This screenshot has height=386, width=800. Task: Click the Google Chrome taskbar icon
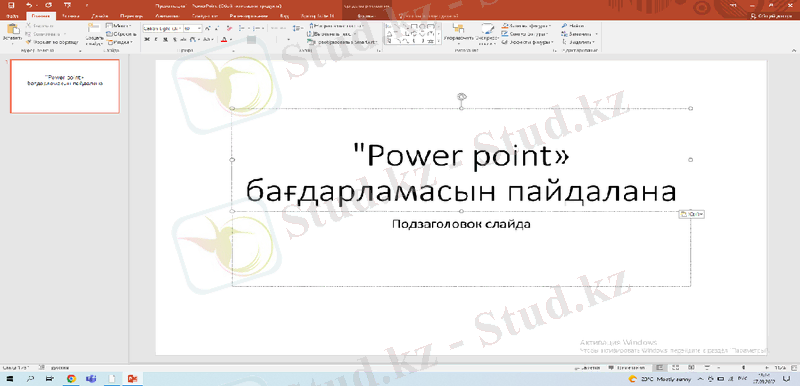[71, 379]
